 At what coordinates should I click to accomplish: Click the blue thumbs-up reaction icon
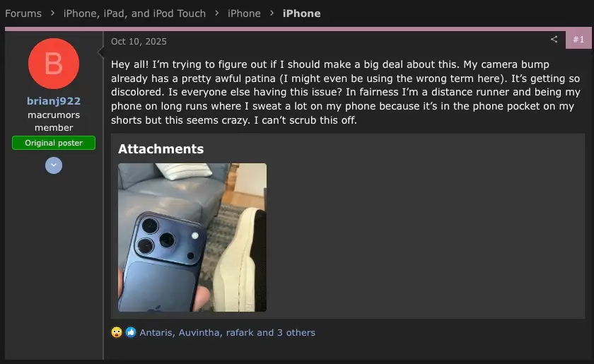[x=131, y=332]
